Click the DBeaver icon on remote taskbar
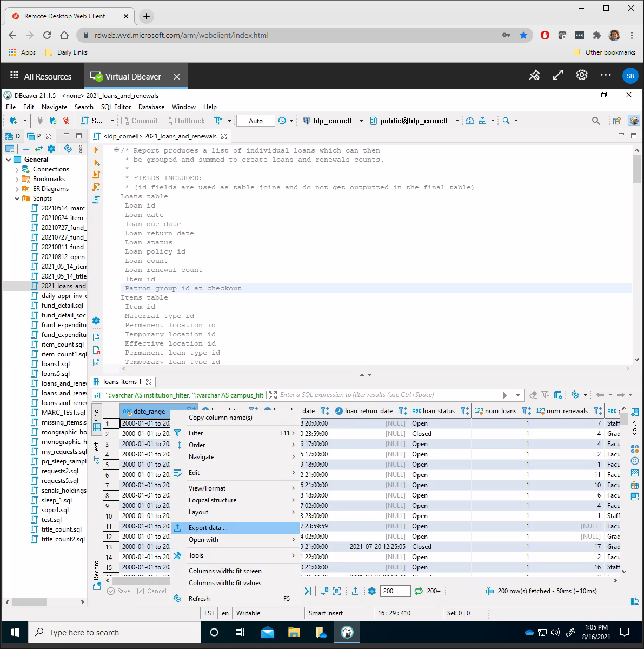The image size is (644, 649). point(347,632)
